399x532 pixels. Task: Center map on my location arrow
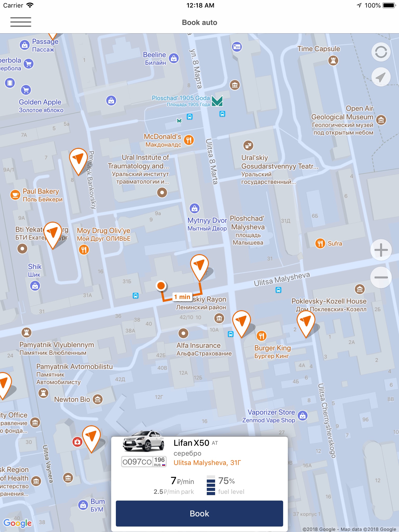coord(381,77)
